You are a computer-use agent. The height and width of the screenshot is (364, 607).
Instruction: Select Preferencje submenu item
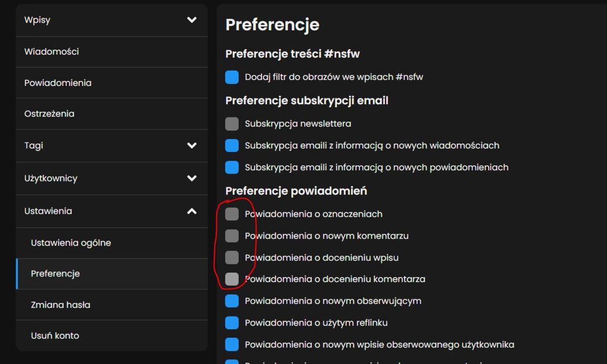pos(55,274)
